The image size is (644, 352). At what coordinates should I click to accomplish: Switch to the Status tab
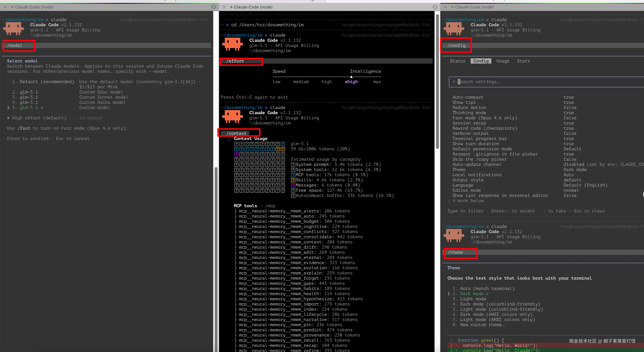point(458,61)
